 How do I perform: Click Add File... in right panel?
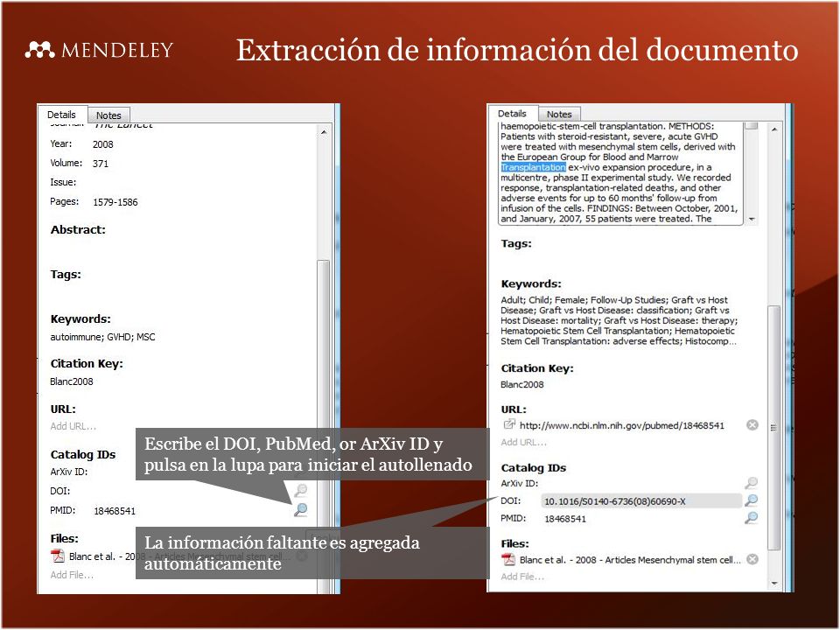522,577
